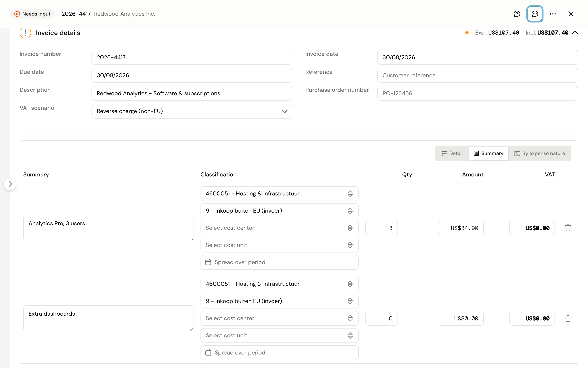Expand the side panel arrow button

pos(10,184)
